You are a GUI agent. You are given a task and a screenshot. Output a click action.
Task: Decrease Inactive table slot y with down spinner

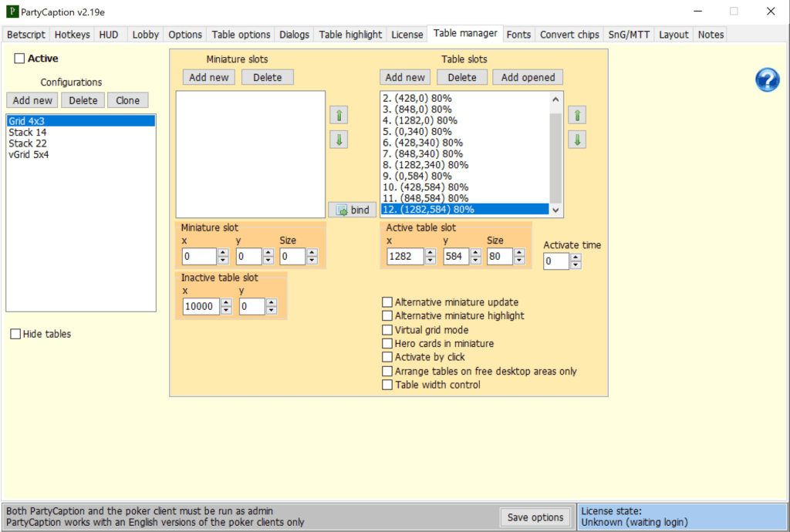pos(272,310)
